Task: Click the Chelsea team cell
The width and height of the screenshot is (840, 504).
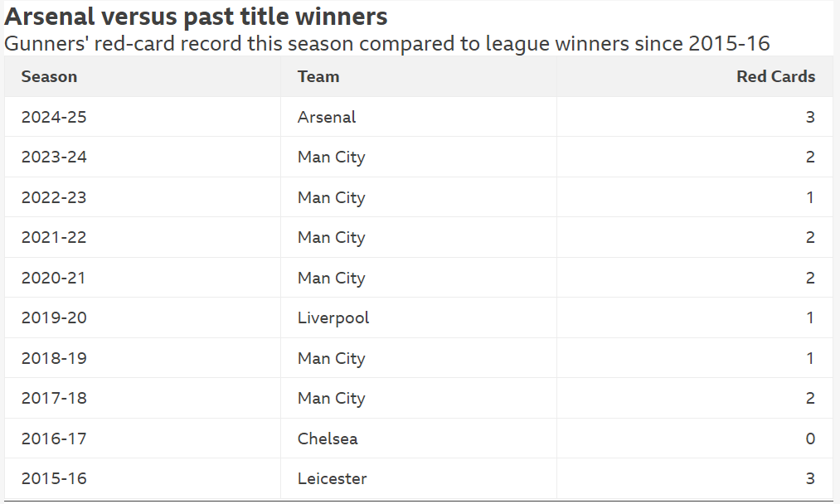Action: (328, 439)
